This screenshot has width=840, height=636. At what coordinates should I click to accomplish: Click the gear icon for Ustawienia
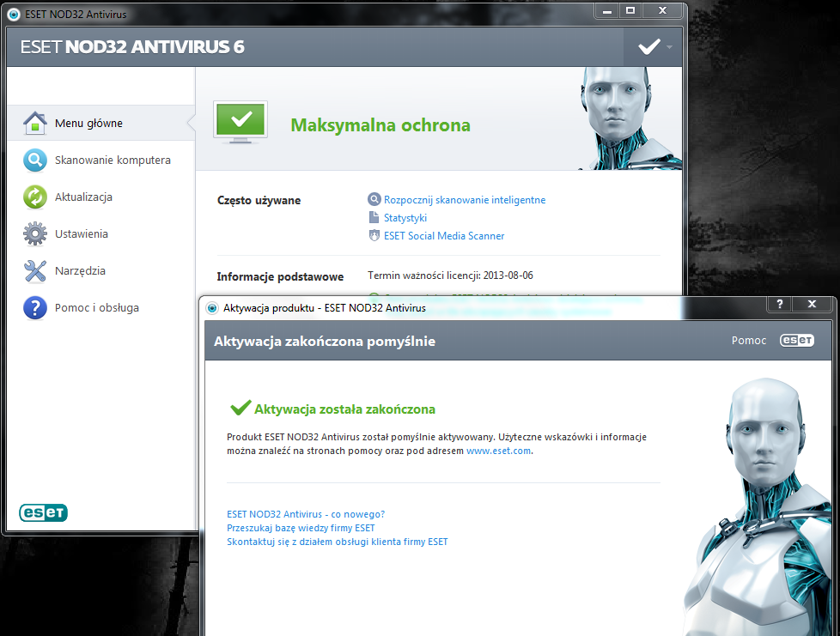(35, 234)
